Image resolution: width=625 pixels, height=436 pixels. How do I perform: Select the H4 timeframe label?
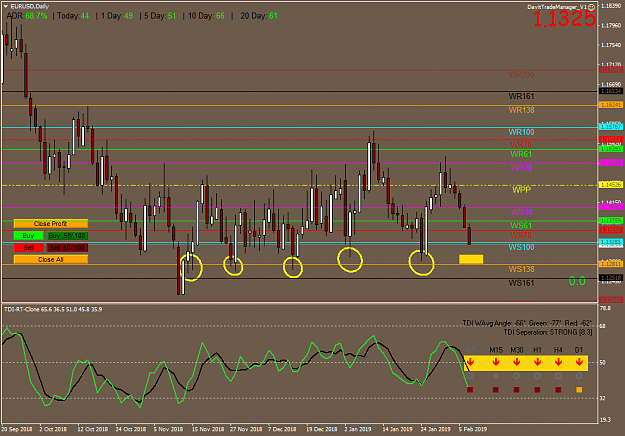tap(558, 350)
